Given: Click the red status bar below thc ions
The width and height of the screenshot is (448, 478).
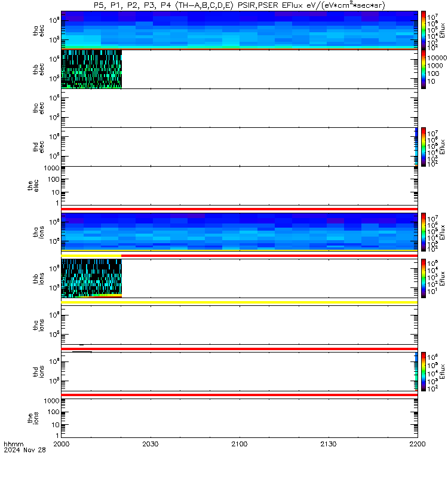Looking at the screenshot, I should [x=240, y=349].
